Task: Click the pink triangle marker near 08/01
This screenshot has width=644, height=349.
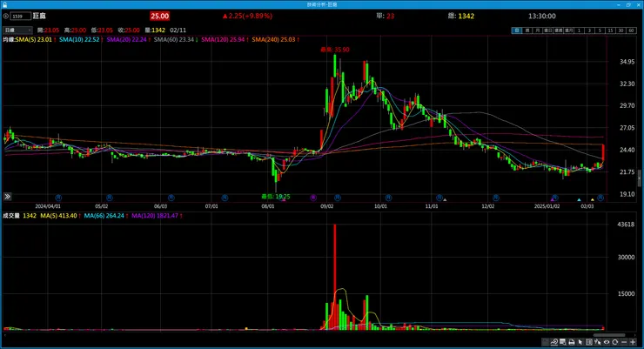Action: (284, 200)
